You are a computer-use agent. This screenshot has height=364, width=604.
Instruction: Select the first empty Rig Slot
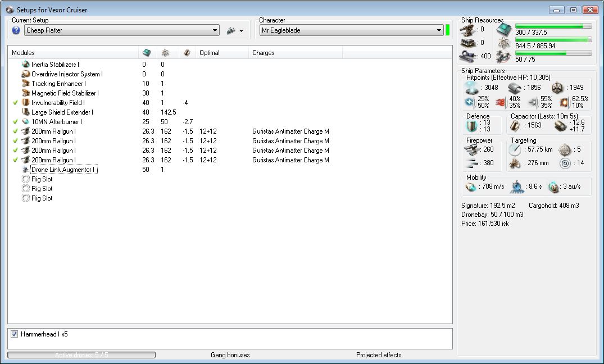[x=42, y=179]
